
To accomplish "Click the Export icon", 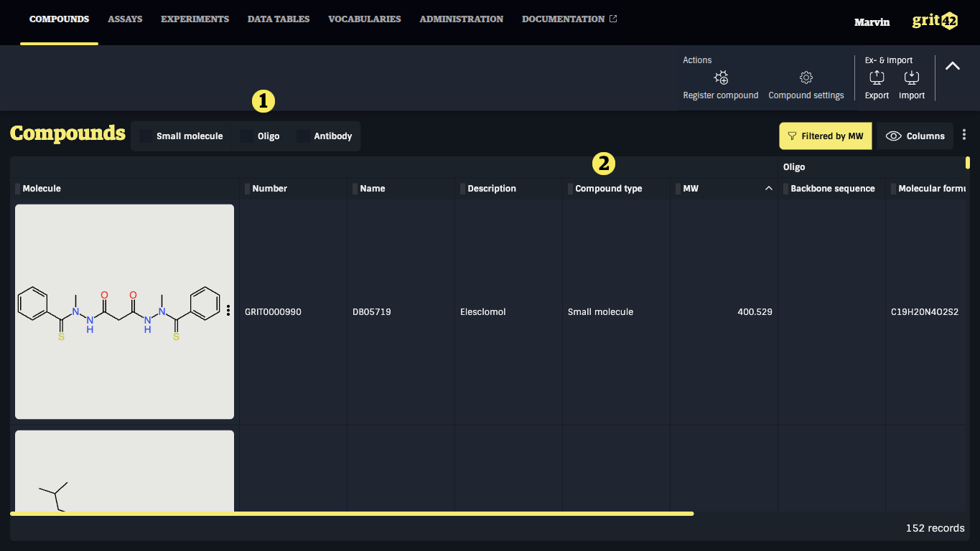I will pyautogui.click(x=877, y=77).
